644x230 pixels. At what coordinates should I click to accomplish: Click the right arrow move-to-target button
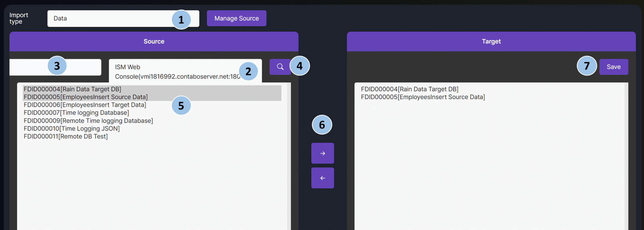(x=322, y=153)
